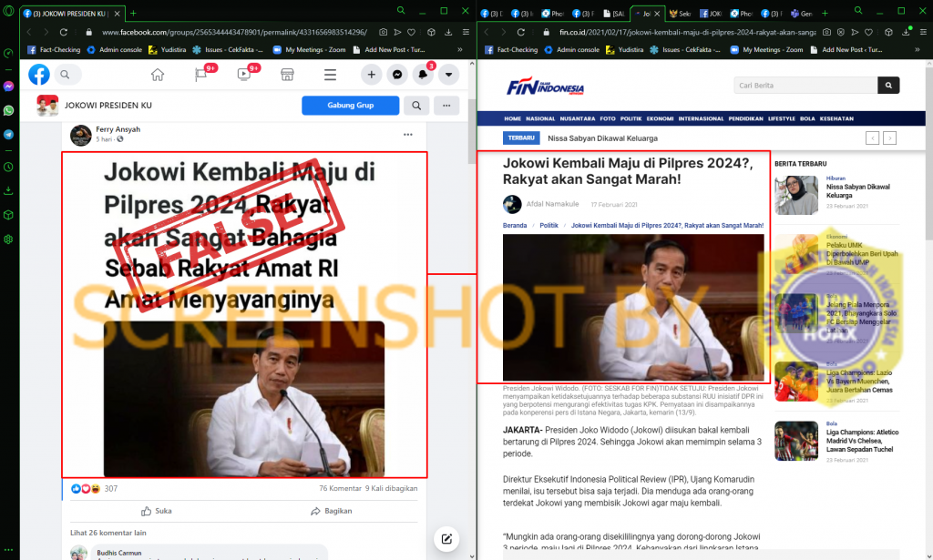Show more bookmarks in right window
Viewport: 933px width, 560px height.
point(917,50)
